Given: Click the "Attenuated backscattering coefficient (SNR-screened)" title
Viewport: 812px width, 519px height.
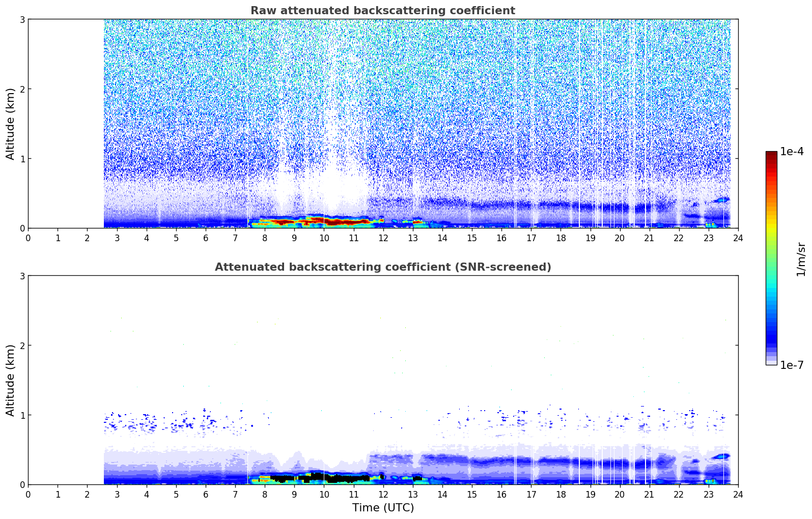Looking at the screenshot, I should pos(382,267).
